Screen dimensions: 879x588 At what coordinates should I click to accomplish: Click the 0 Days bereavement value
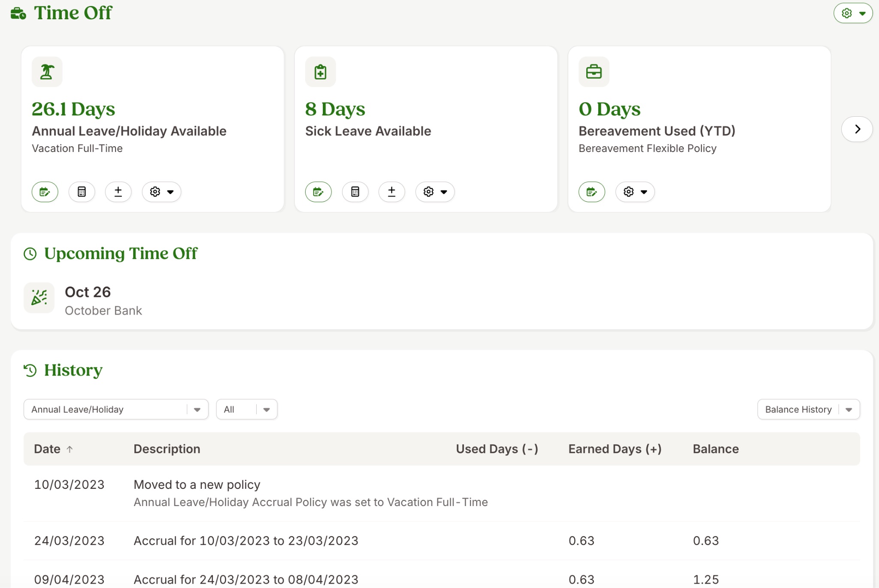tap(609, 109)
